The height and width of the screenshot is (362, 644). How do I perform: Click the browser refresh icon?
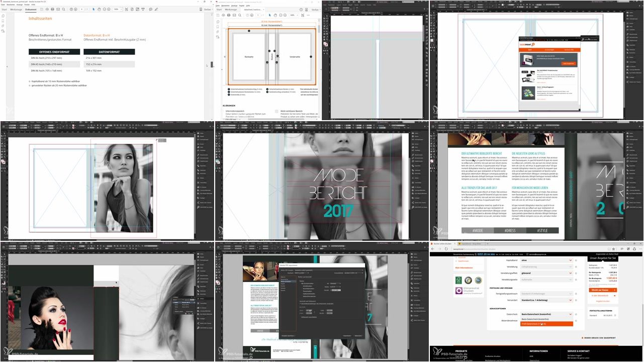pos(446,249)
